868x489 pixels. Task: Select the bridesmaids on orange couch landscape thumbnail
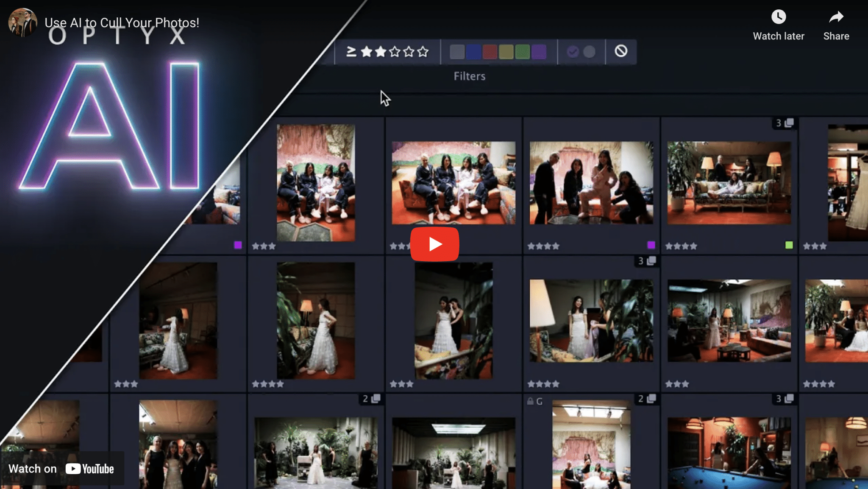(x=453, y=183)
